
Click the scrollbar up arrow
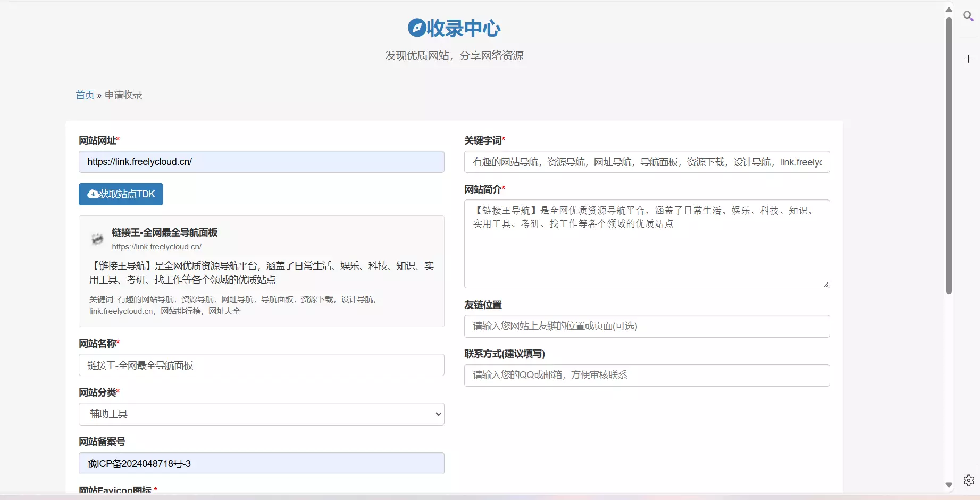pyautogui.click(x=949, y=9)
